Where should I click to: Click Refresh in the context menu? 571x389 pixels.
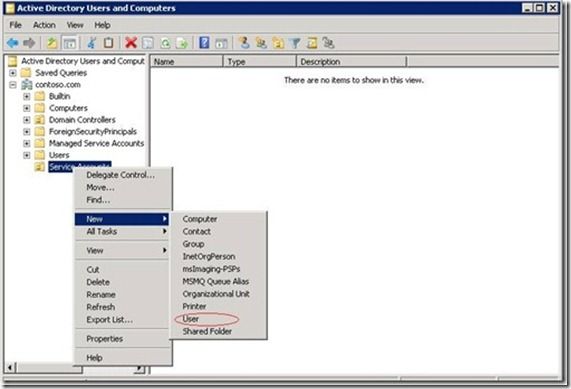[x=122, y=307]
